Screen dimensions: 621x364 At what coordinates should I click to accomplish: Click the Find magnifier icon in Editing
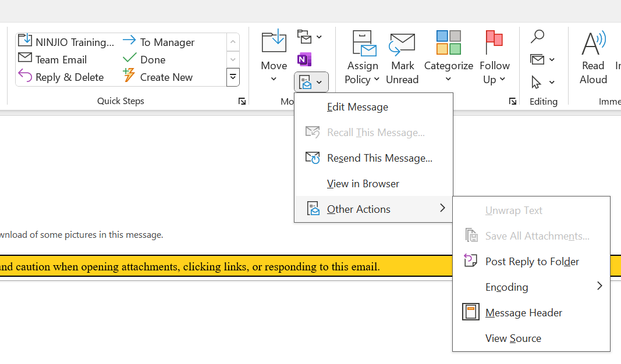pyautogui.click(x=537, y=37)
